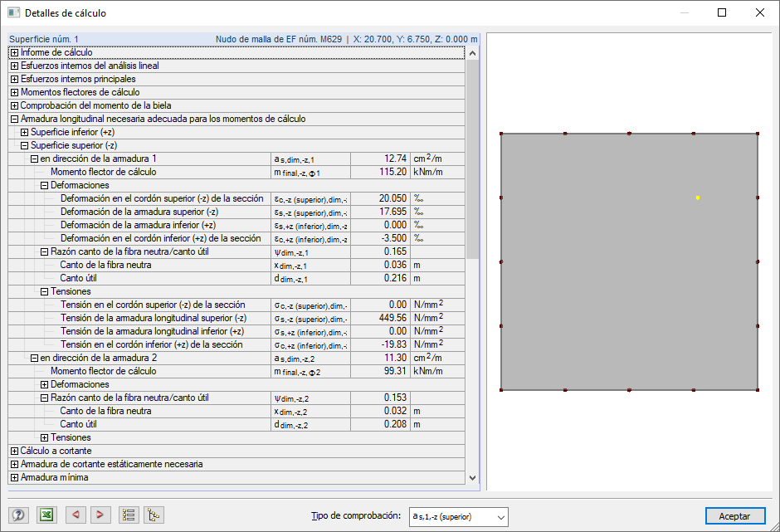780x532 pixels.
Task: Go to next point with right red arrow
Action: 100,515
